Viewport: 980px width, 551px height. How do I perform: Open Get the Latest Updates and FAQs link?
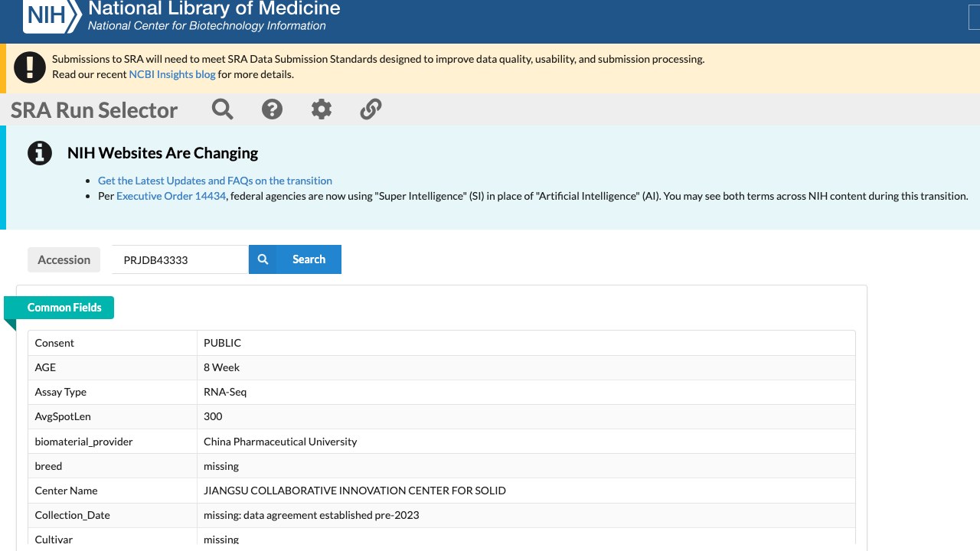tap(215, 181)
